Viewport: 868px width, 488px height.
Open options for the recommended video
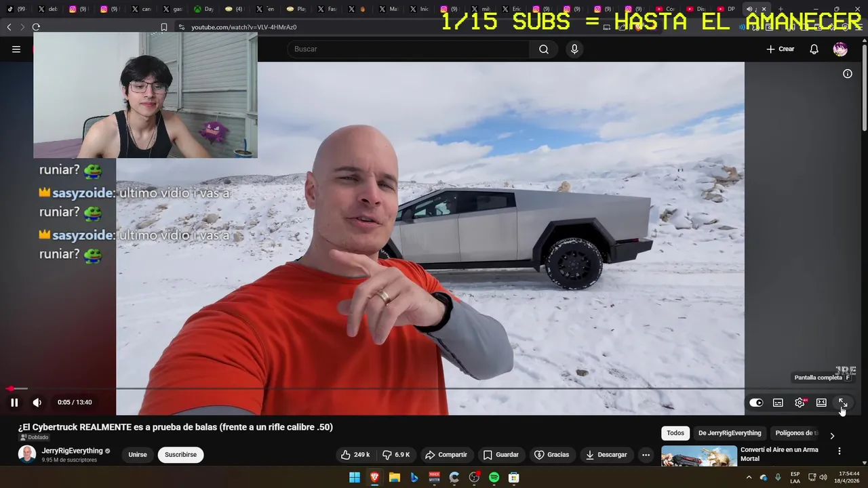tap(840, 451)
